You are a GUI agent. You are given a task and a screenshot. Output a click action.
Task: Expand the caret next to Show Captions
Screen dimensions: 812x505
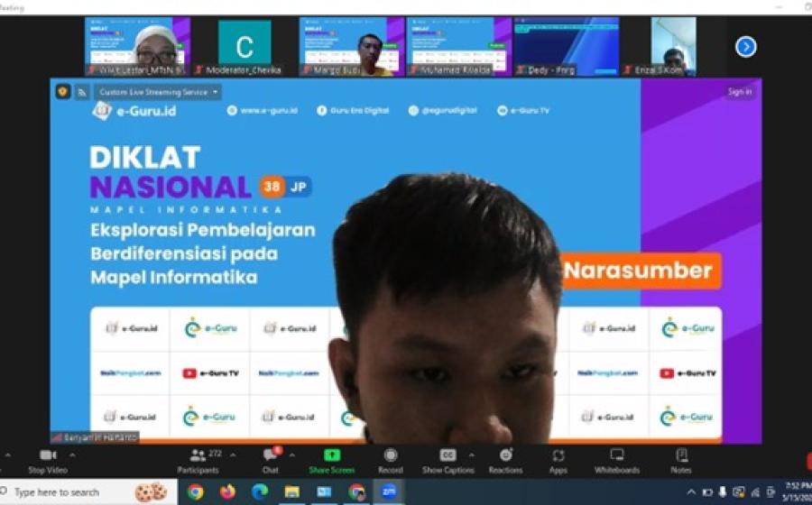pyautogui.click(x=471, y=454)
